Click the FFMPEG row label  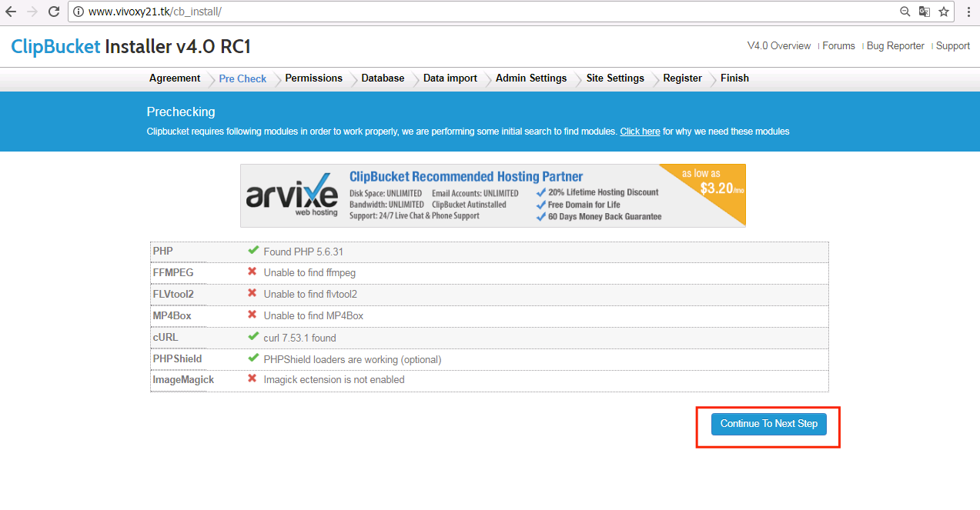coord(173,272)
